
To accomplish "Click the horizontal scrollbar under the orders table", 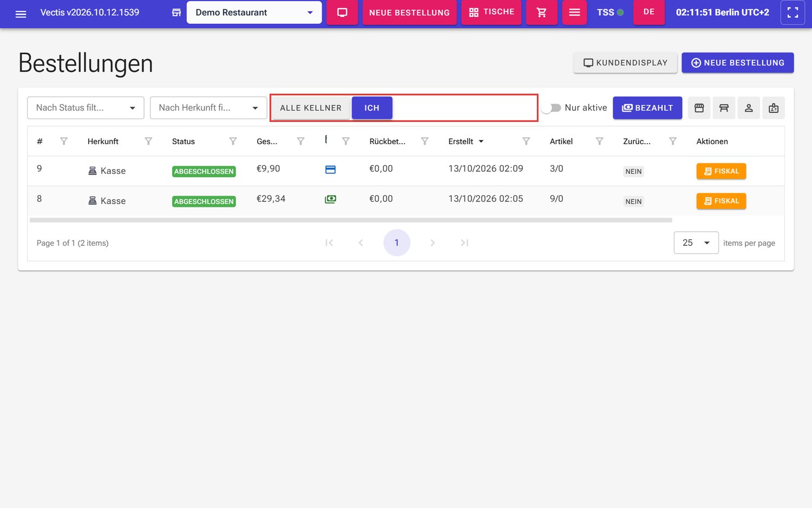I will tap(351, 220).
